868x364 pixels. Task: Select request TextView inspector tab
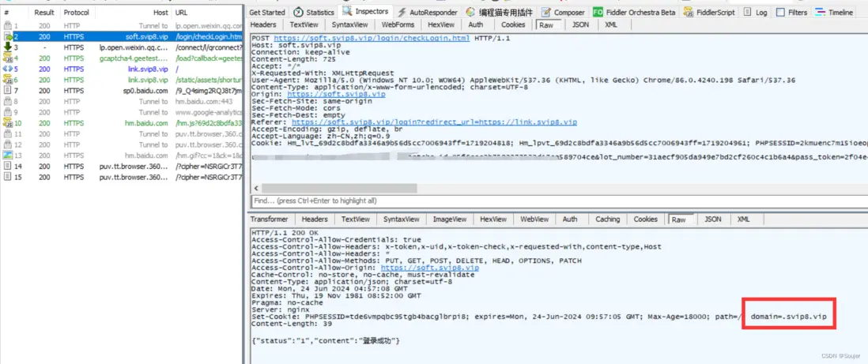(x=304, y=25)
